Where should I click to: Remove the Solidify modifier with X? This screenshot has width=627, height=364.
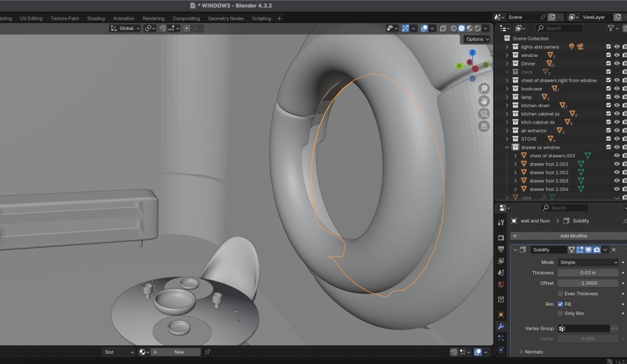coord(614,250)
